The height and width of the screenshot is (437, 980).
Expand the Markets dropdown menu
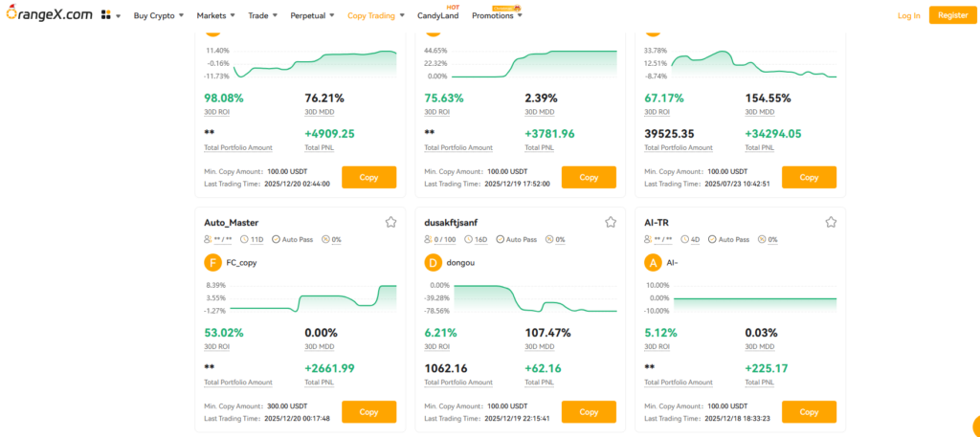pyautogui.click(x=215, y=15)
